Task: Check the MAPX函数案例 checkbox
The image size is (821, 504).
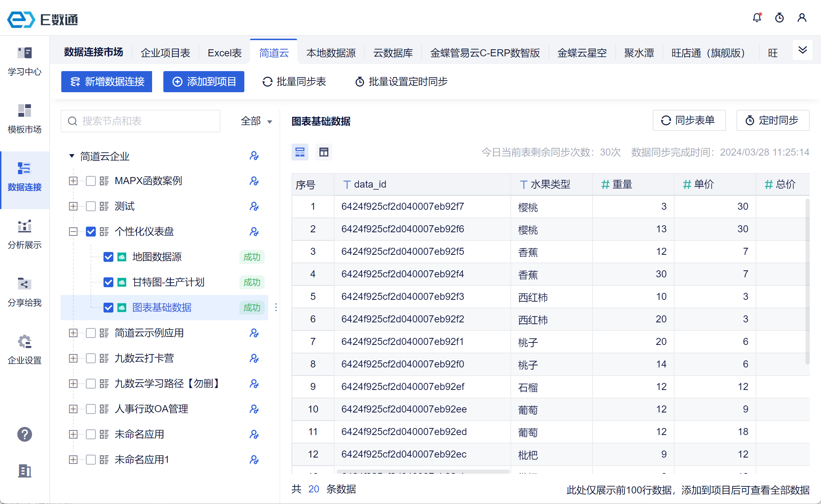Action: [91, 181]
